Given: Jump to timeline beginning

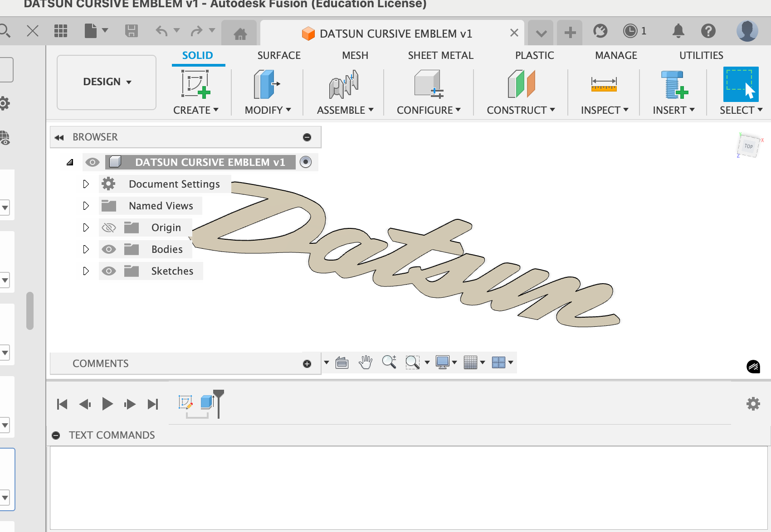Looking at the screenshot, I should (62, 404).
